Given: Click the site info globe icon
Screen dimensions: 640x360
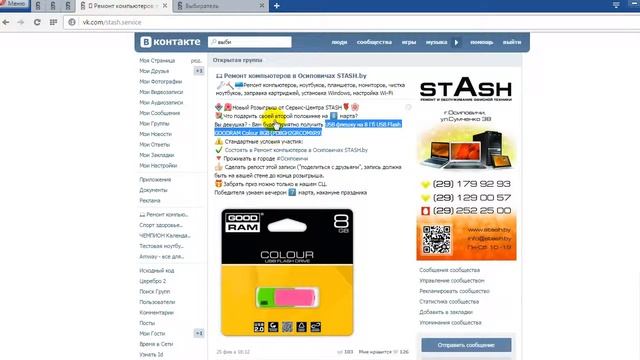Looking at the screenshot, I should click(72, 22).
